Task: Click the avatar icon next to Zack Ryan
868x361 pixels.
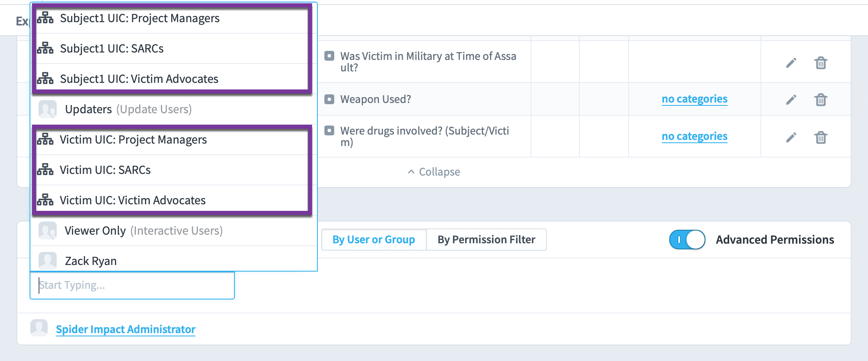Action: (48, 260)
